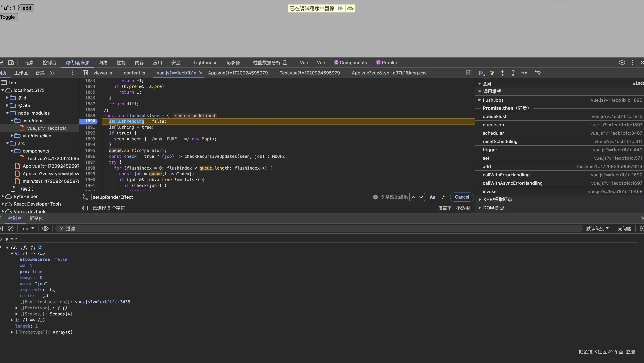Toggle regular expression search option
The width and height of the screenshot is (644, 363).
pos(443,197)
